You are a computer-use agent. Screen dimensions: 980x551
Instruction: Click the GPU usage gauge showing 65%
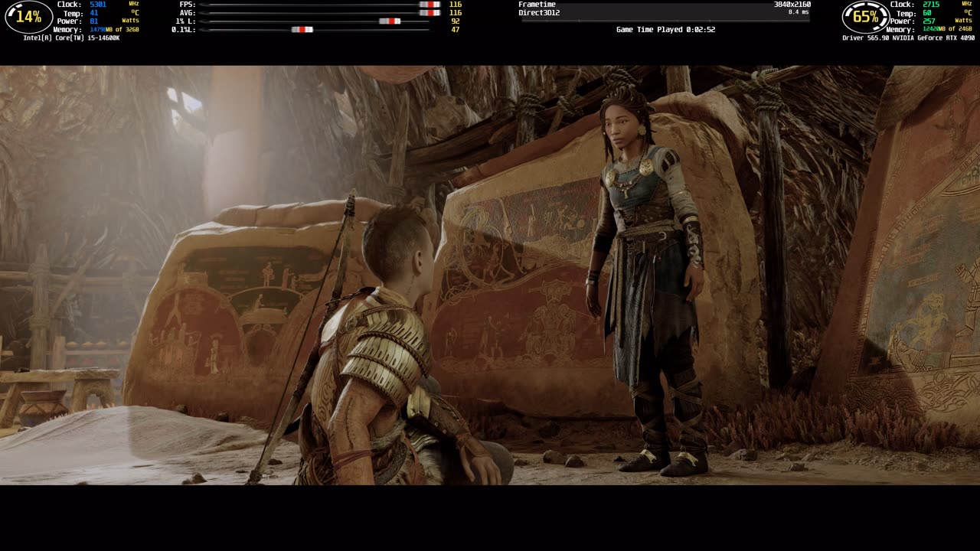pos(866,17)
